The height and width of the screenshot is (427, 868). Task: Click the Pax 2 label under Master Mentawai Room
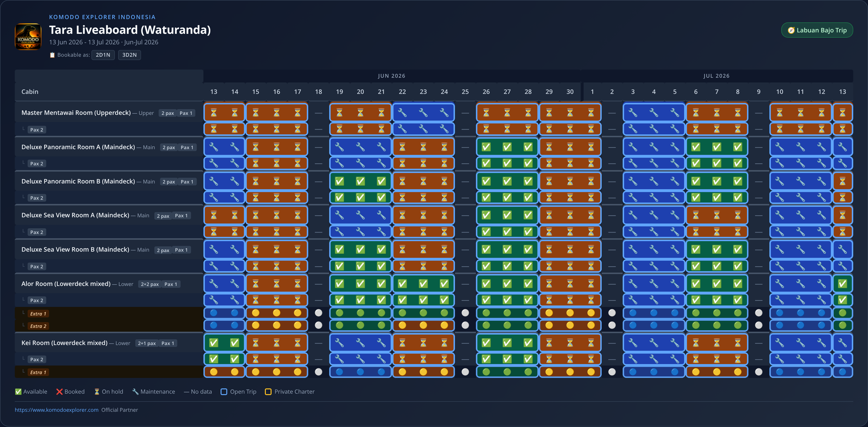[37, 130]
